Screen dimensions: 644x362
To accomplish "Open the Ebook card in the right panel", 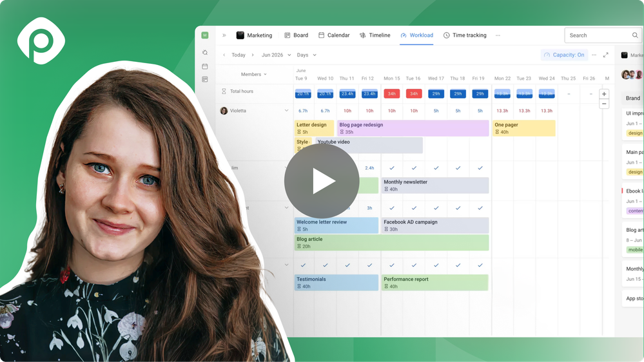I will click(x=632, y=201).
